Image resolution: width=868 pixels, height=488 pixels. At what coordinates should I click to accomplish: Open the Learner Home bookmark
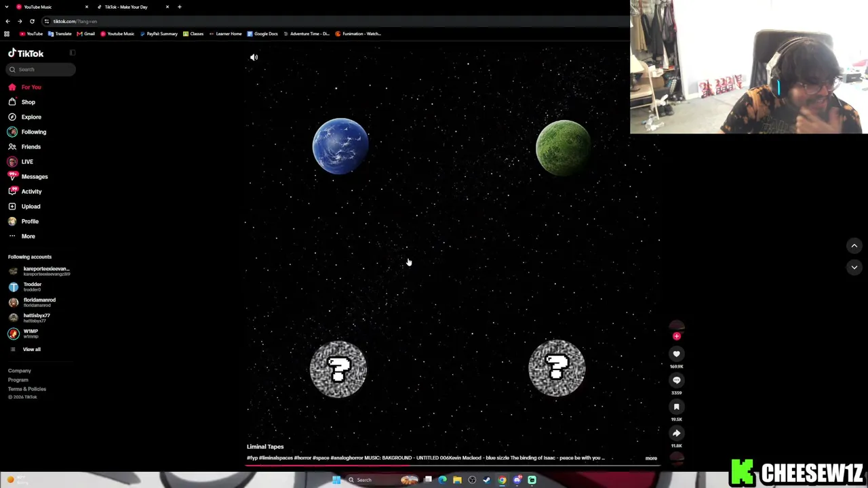(225, 34)
